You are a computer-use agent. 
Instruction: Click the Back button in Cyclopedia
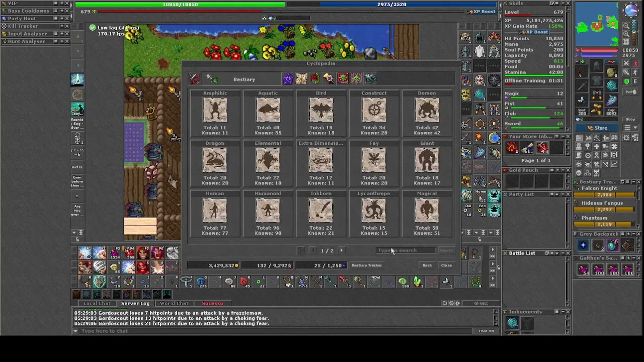tap(427, 265)
